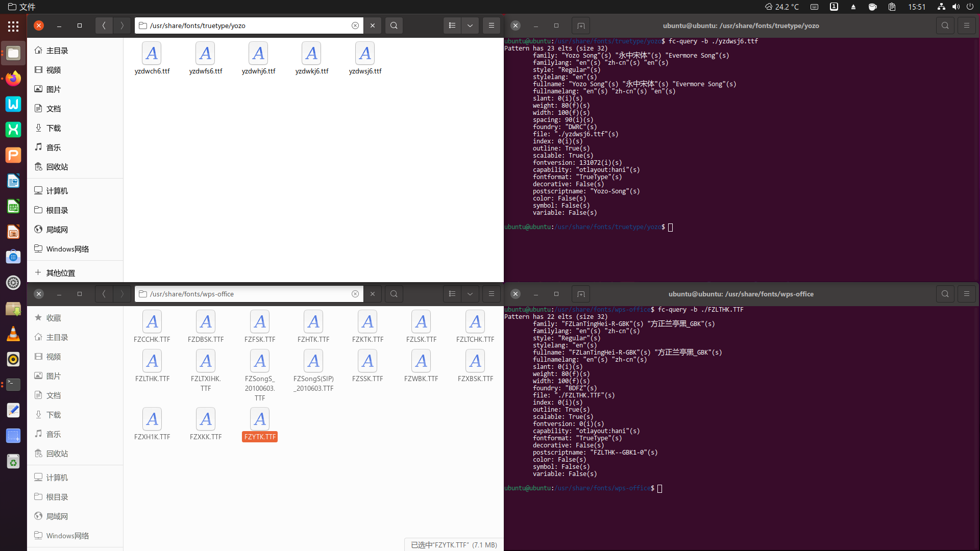Go forward in yozo file manager

122,26
